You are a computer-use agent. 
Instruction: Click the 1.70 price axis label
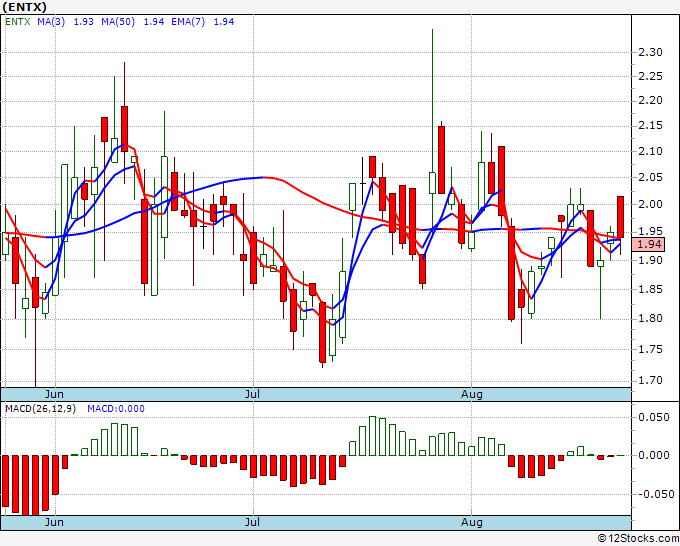[x=651, y=380]
